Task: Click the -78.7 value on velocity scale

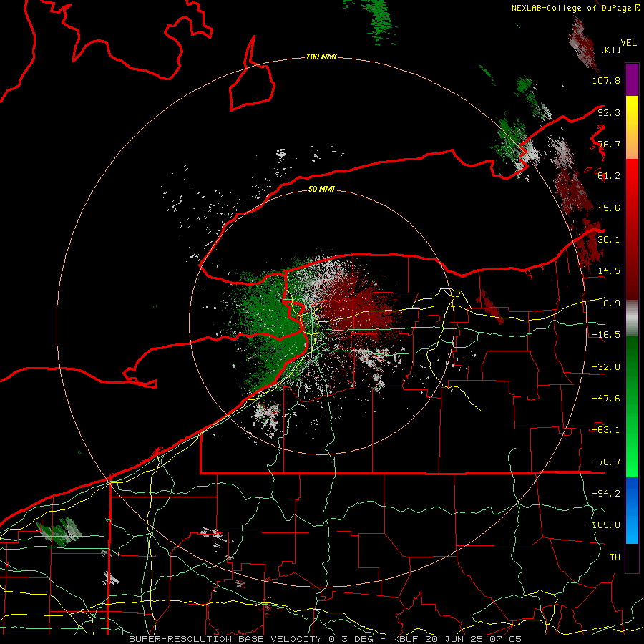Action: 606,462
